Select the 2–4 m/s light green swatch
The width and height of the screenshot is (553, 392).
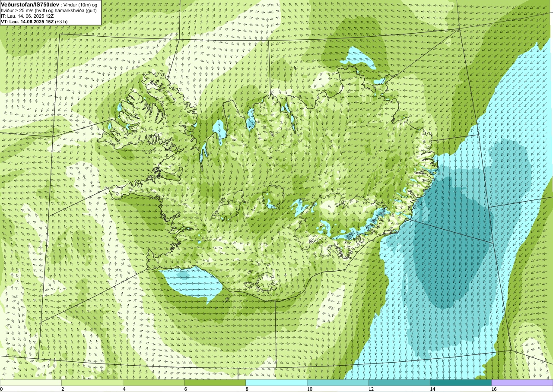(92, 383)
